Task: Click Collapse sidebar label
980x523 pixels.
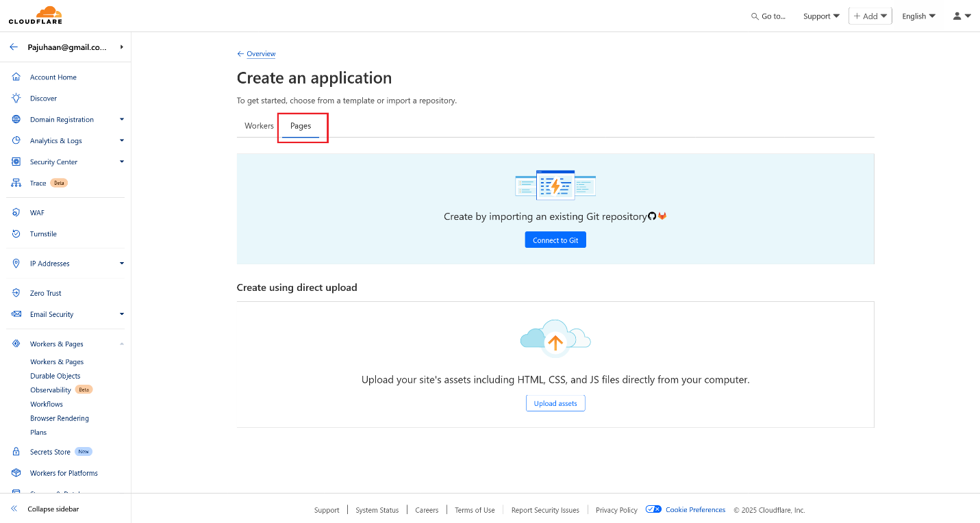Action: 53,509
